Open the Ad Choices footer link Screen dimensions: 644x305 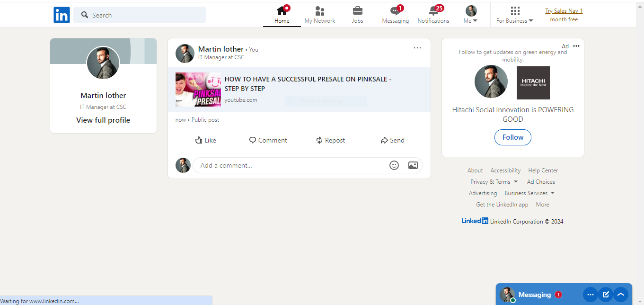point(541,182)
